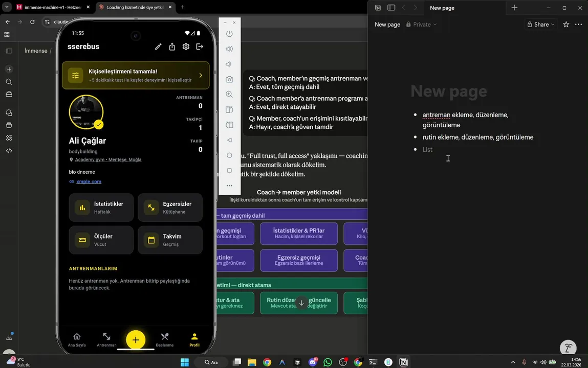The height and width of the screenshot is (368, 588).
Task: Click the empty List bullet in Notion
Action: tap(427, 149)
